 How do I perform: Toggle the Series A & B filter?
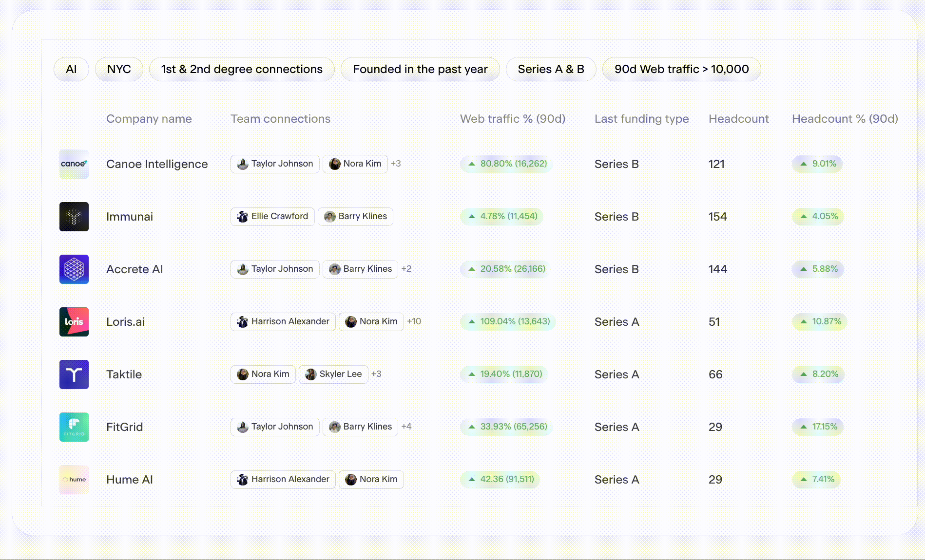click(x=551, y=69)
